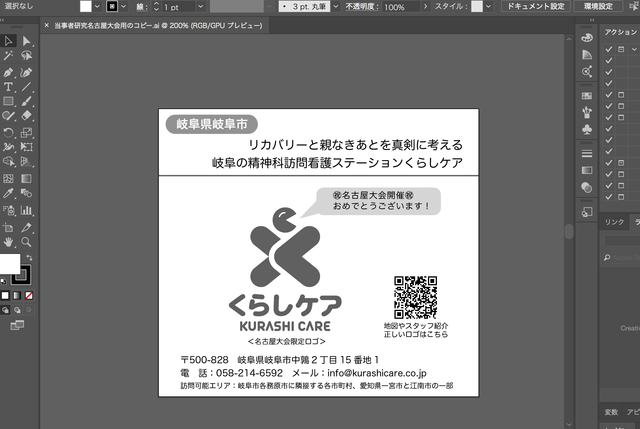Open the スタイル graphic style dropdown
Screen dimensions: 640x429
(x=488, y=7)
